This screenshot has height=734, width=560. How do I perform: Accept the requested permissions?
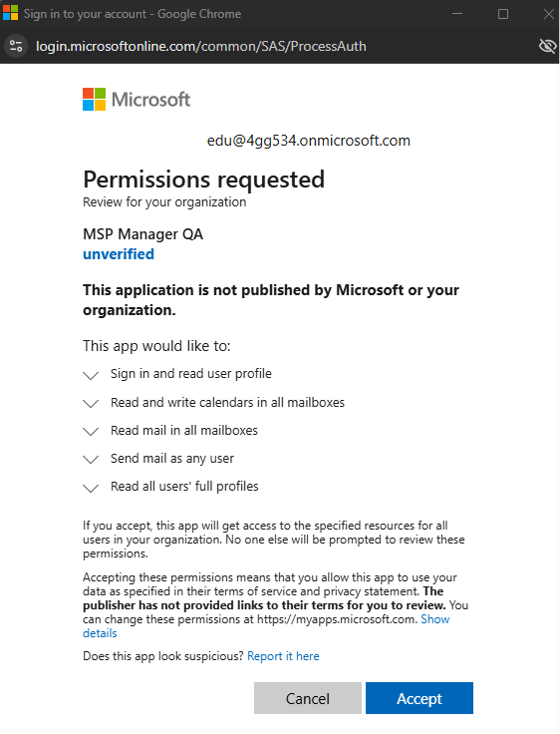pyautogui.click(x=420, y=698)
